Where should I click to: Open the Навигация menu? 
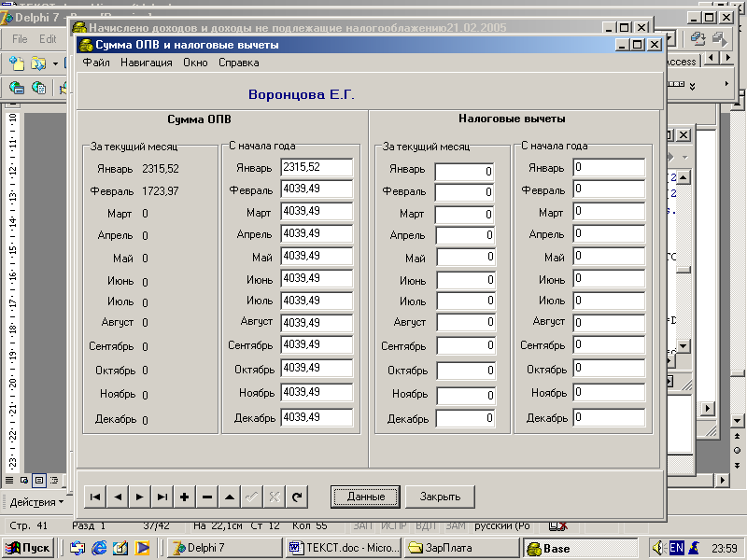[x=146, y=63]
